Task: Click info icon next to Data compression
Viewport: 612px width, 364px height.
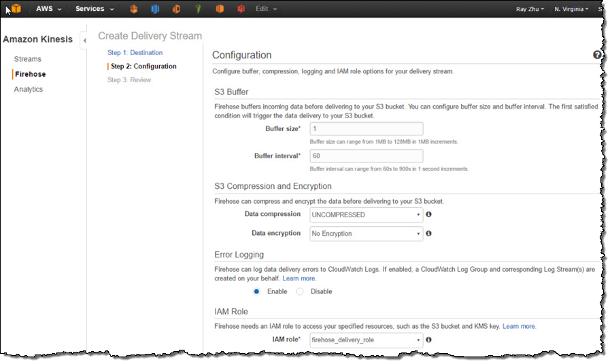Action: pyautogui.click(x=429, y=215)
